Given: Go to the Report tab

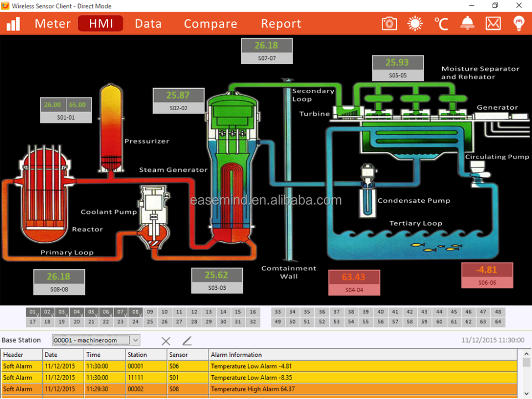Looking at the screenshot, I should [x=281, y=24].
